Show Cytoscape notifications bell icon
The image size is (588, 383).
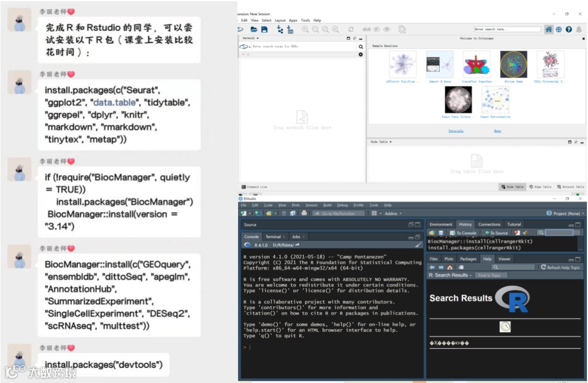pyautogui.click(x=579, y=29)
